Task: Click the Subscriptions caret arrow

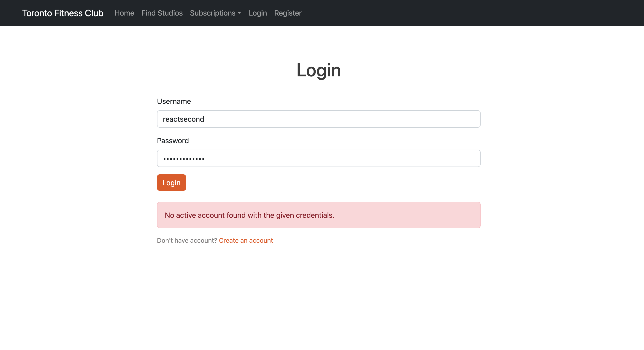Action: 239,13
